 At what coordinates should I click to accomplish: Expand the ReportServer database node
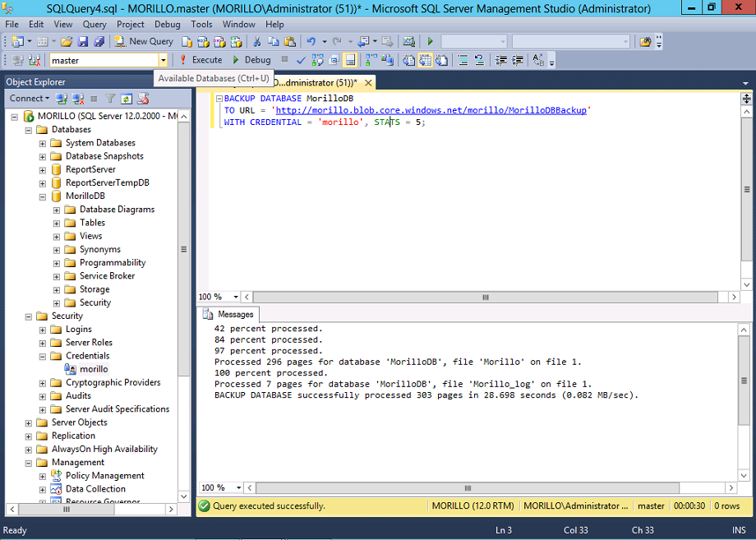pos(43,169)
